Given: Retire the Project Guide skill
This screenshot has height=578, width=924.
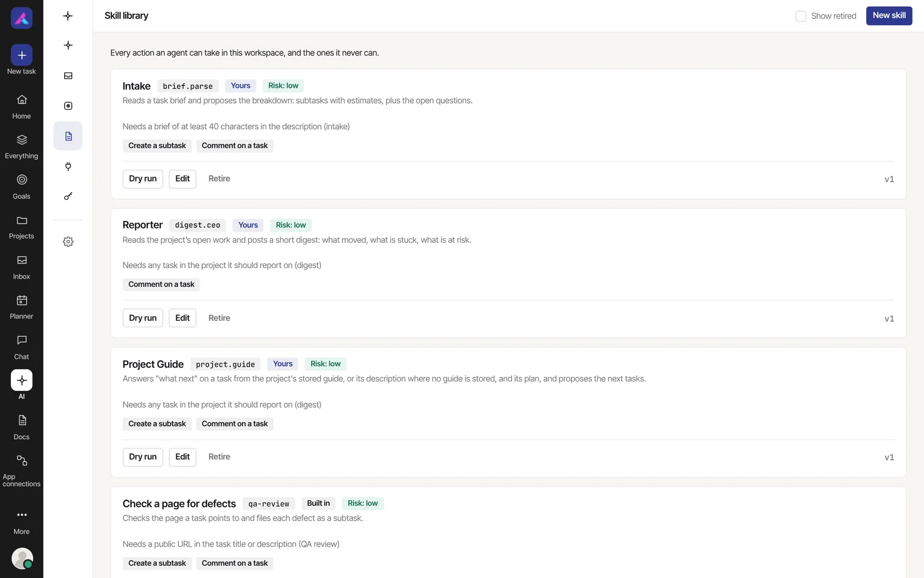Looking at the screenshot, I should click(x=219, y=457).
